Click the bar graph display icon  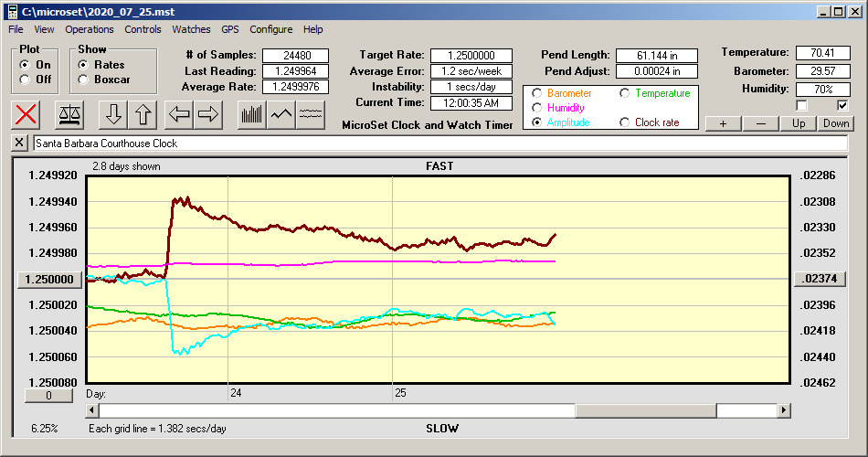click(x=252, y=114)
